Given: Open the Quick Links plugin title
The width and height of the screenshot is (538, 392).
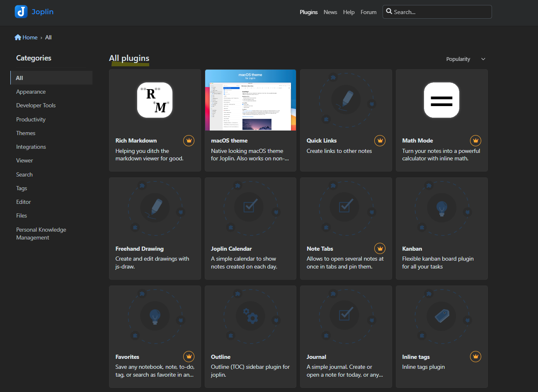Looking at the screenshot, I should point(322,140).
